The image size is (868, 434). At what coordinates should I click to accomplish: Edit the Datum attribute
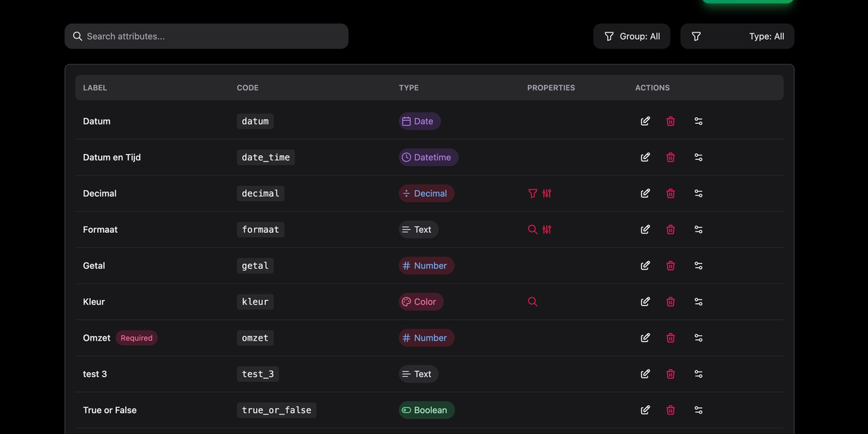click(x=645, y=122)
